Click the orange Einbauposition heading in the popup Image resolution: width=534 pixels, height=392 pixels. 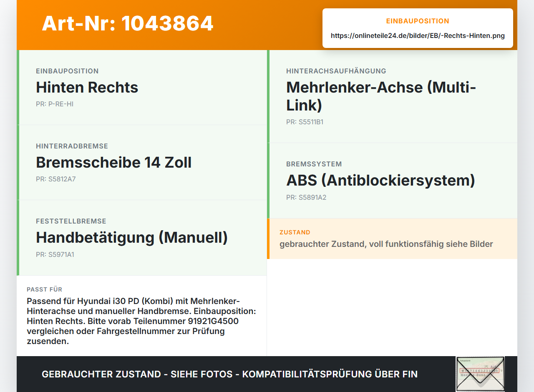(x=418, y=21)
